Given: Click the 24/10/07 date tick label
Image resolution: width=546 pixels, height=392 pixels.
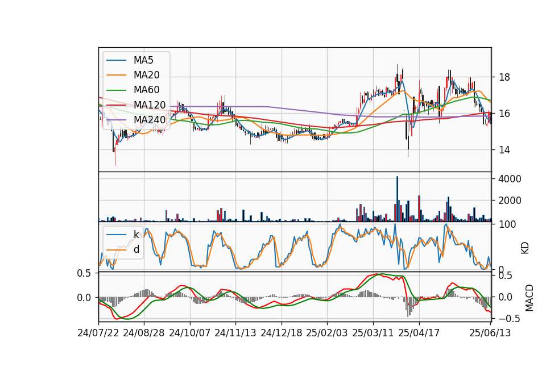Looking at the screenshot, I should point(190,333).
